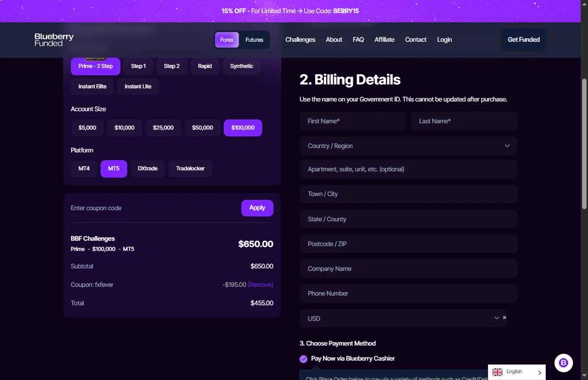Focus the Last Name field

[x=464, y=121]
